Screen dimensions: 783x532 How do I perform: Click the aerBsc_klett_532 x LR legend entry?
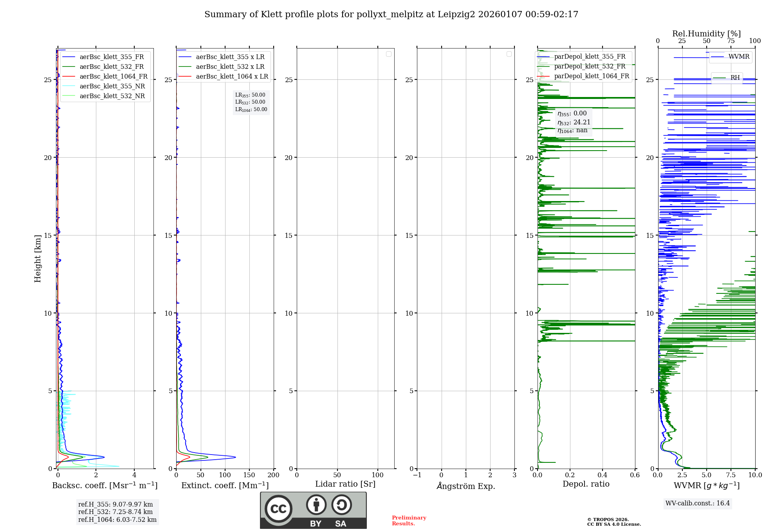pos(230,67)
